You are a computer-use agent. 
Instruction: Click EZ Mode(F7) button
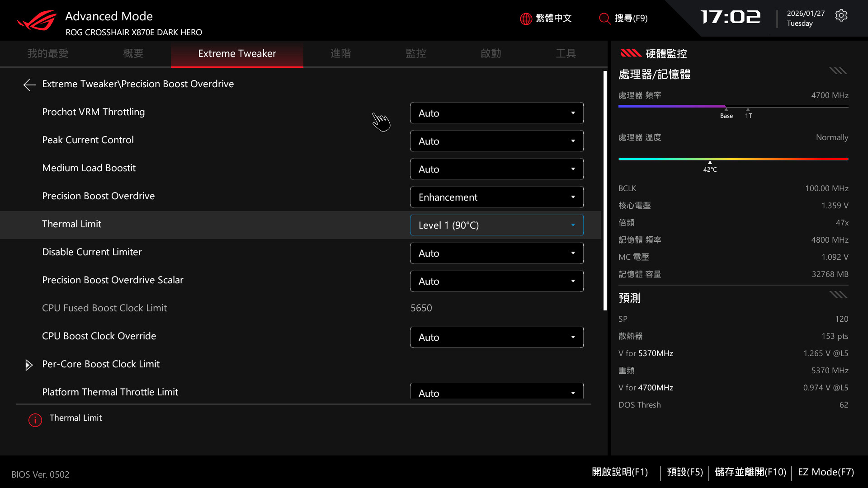826,472
